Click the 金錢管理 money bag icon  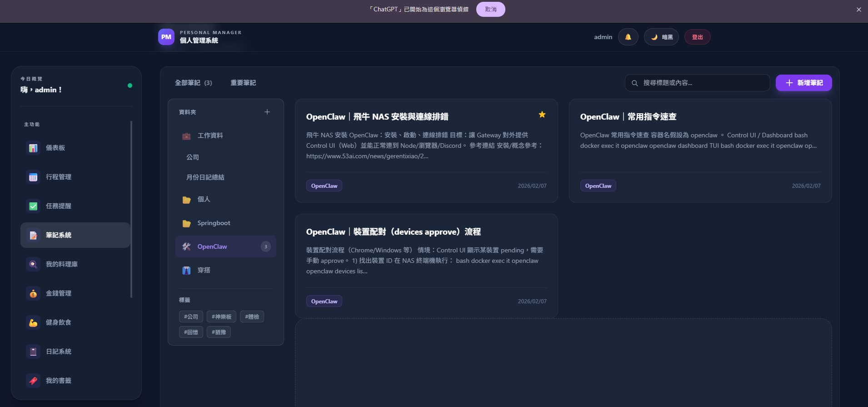[33, 293]
